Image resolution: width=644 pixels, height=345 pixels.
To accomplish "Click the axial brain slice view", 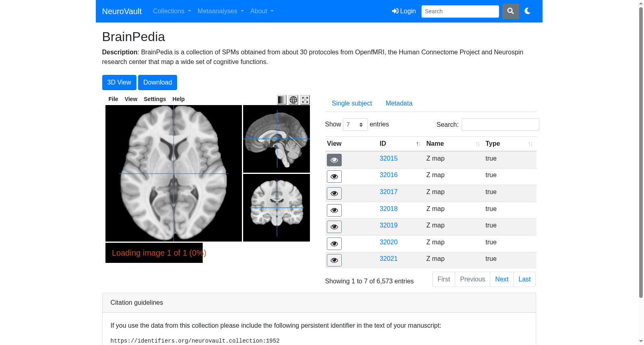I will coord(173,174).
